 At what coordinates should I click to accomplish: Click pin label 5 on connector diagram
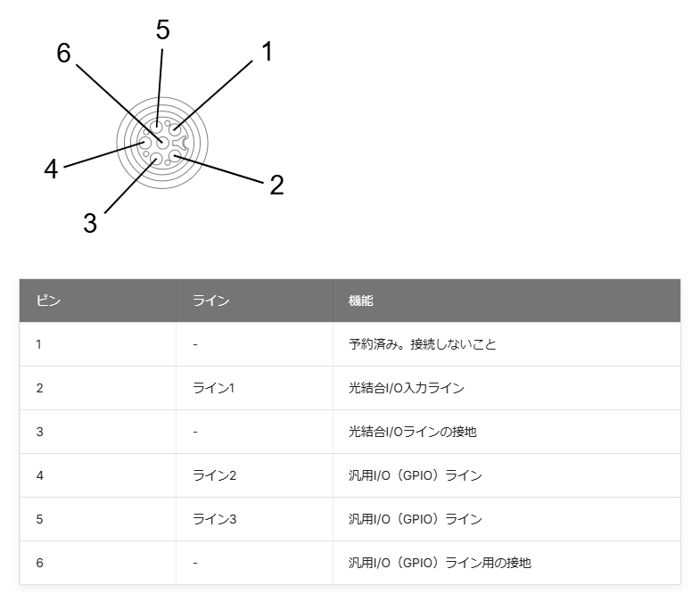(163, 30)
